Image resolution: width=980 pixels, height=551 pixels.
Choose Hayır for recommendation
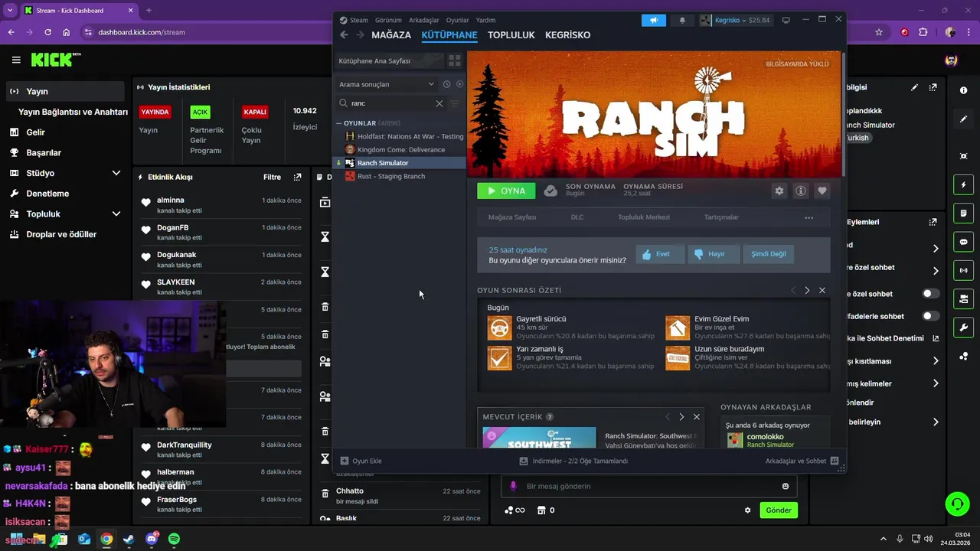[x=714, y=254]
